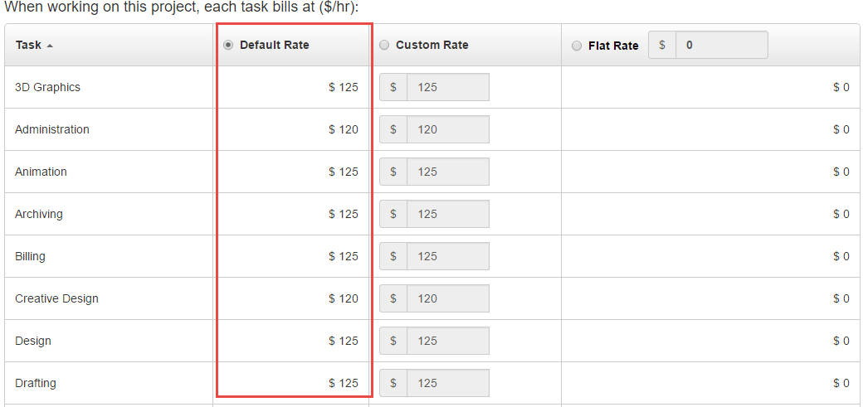Select the Default Rate radio button
This screenshot has width=868, height=407.
228,45
